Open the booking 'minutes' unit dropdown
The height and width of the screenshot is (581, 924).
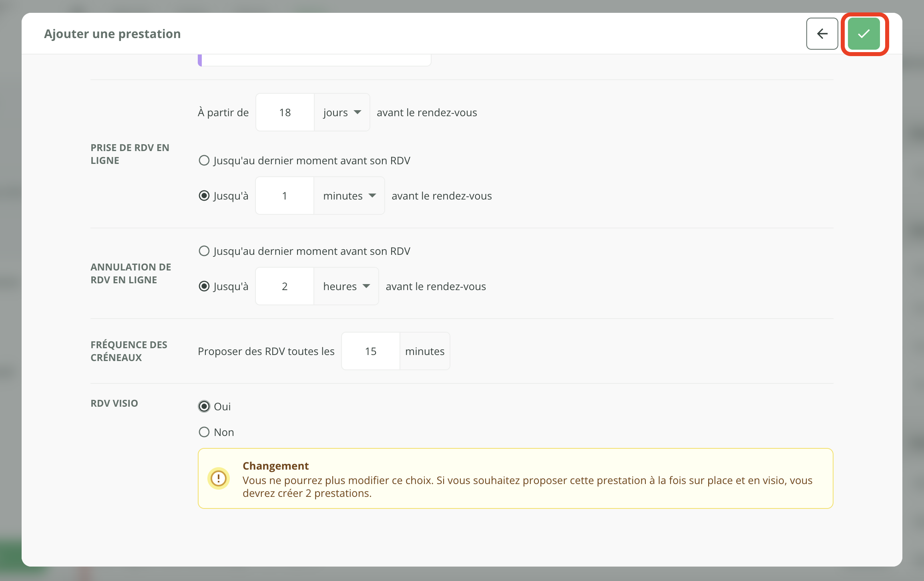tap(349, 196)
